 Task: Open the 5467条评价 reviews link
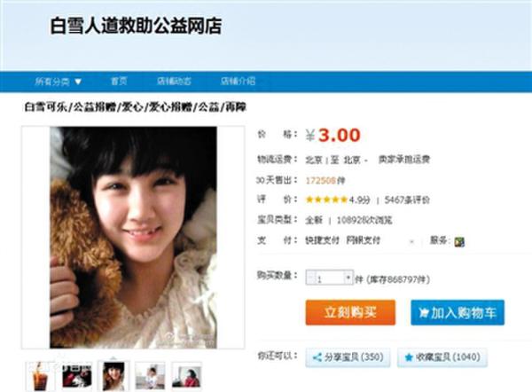tap(407, 200)
